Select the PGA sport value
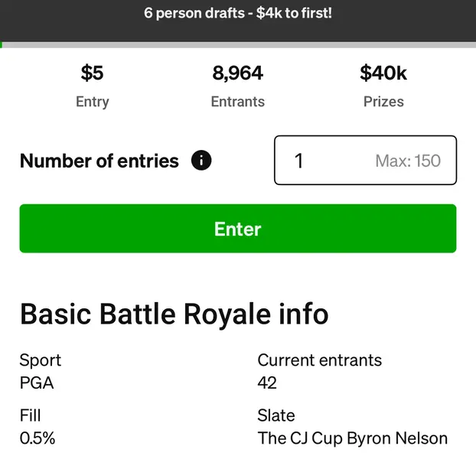Image resolution: width=476 pixels, height=459 pixels. tap(37, 382)
